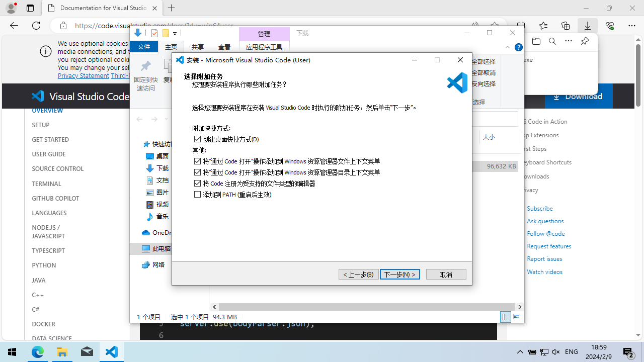Select 桌面 in Explorer navigation pane
Screen dimensions: 644x362
click(162, 156)
